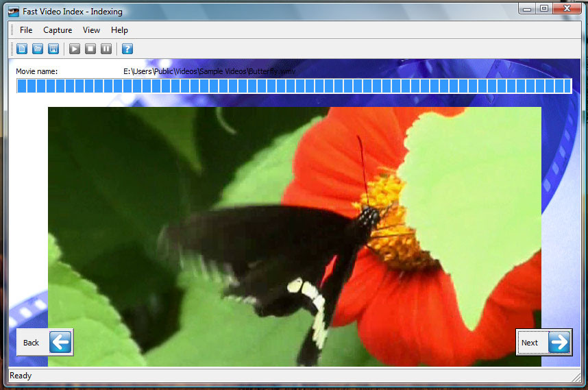
Task: Stop playback with the Stop toolbar button
Action: pos(90,49)
